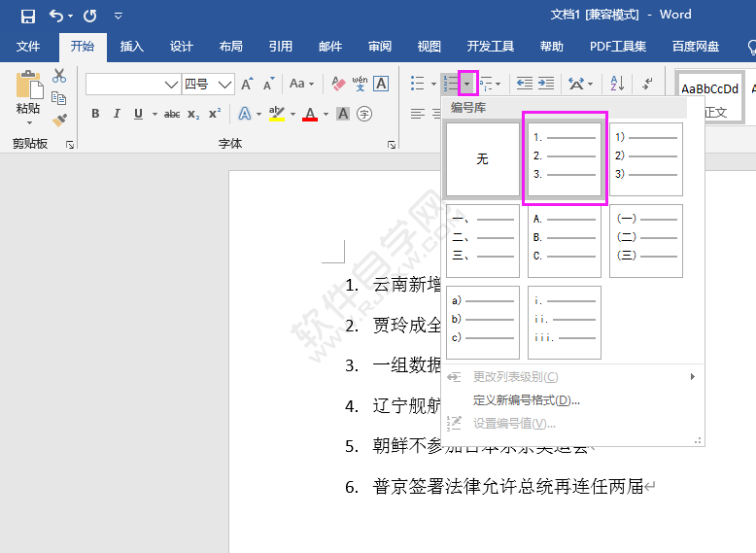Click the Text Effects A icon
The width and height of the screenshot is (756, 553).
point(245,114)
